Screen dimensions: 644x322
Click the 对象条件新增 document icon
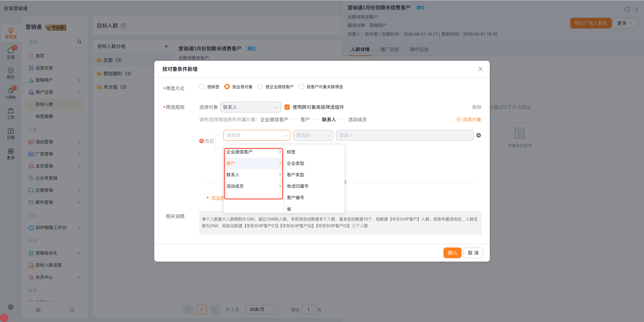520,134
